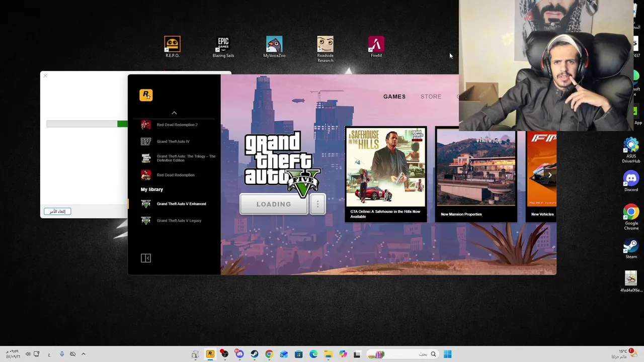Open the three-dot options menu beside LOADING
The height and width of the screenshot is (362, 644).
[x=317, y=204]
